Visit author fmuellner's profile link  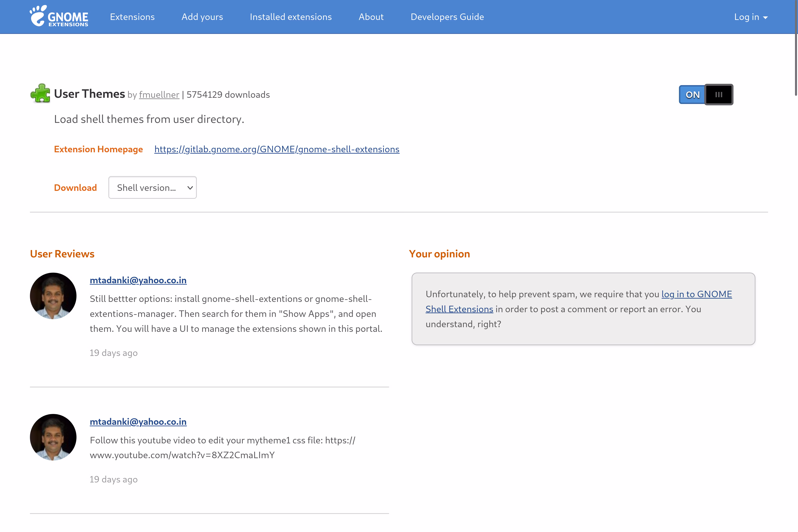159,95
